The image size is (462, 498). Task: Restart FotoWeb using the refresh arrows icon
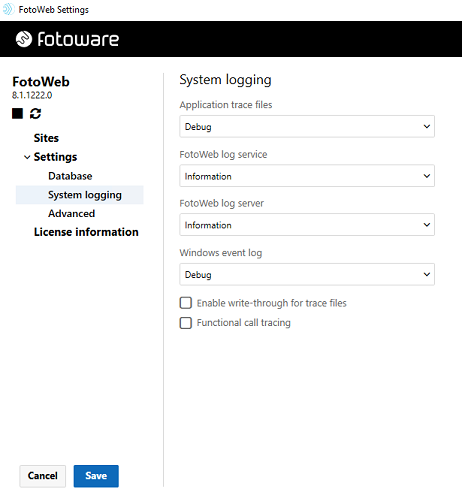click(x=35, y=113)
